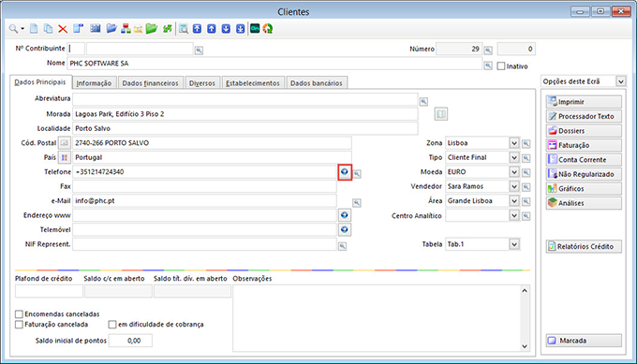Click the Cód. Postal lookup button
Screen dimensions: 637x364
click(65, 143)
